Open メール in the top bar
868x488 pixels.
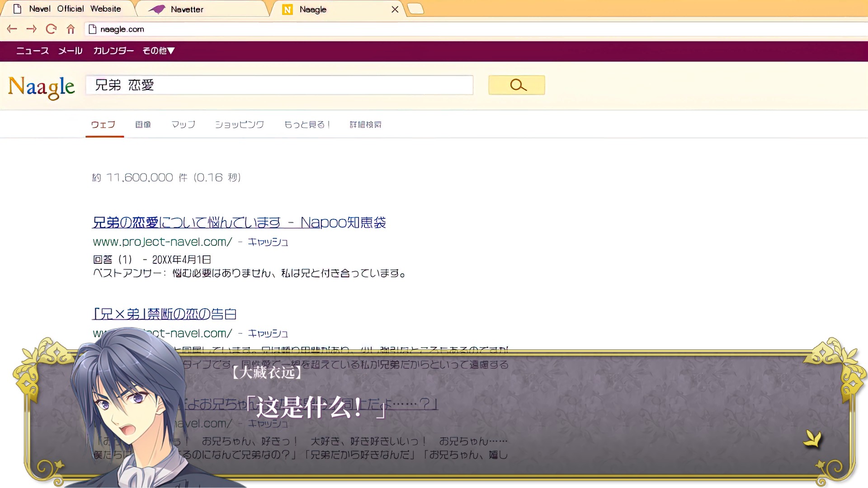70,51
